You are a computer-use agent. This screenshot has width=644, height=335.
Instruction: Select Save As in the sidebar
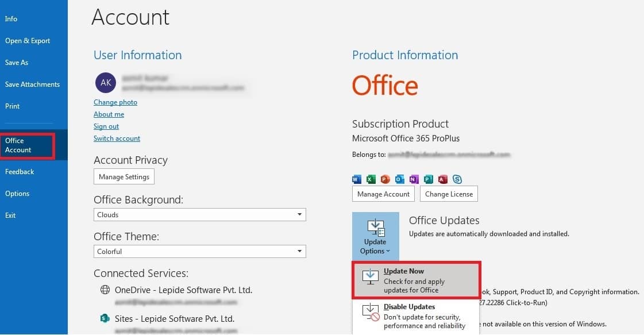[x=17, y=63]
